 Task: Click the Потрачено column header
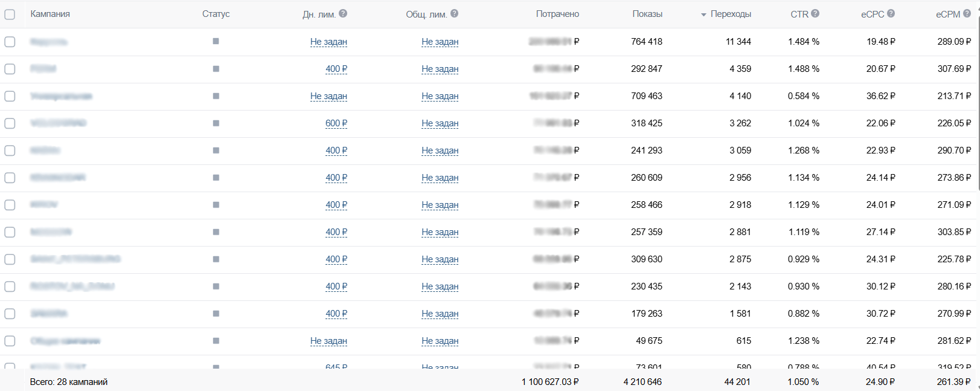pos(557,14)
